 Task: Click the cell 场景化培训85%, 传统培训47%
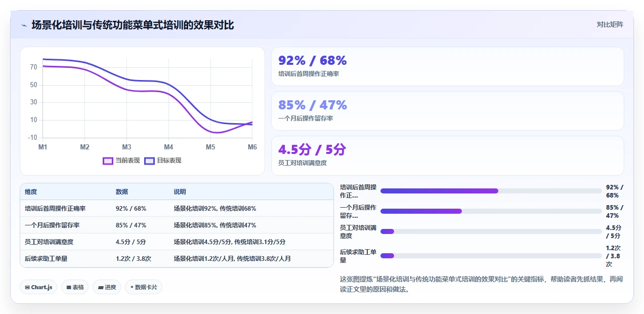tap(215, 225)
